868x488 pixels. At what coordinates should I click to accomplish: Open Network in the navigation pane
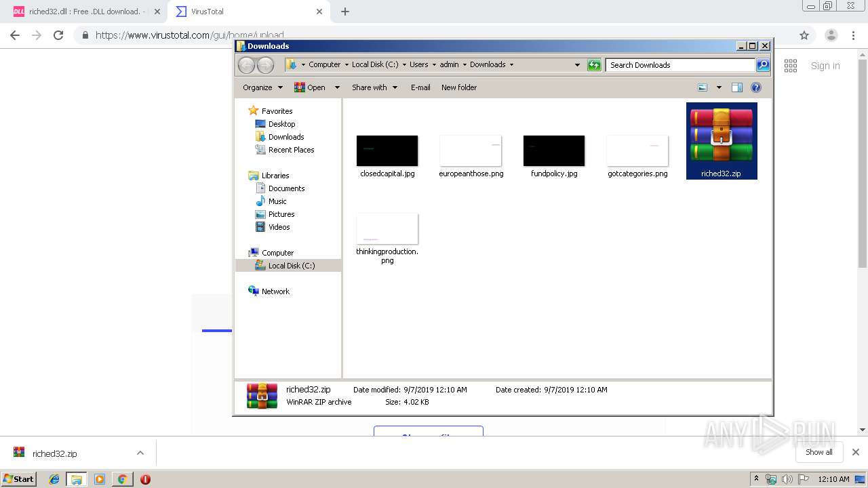coord(275,291)
